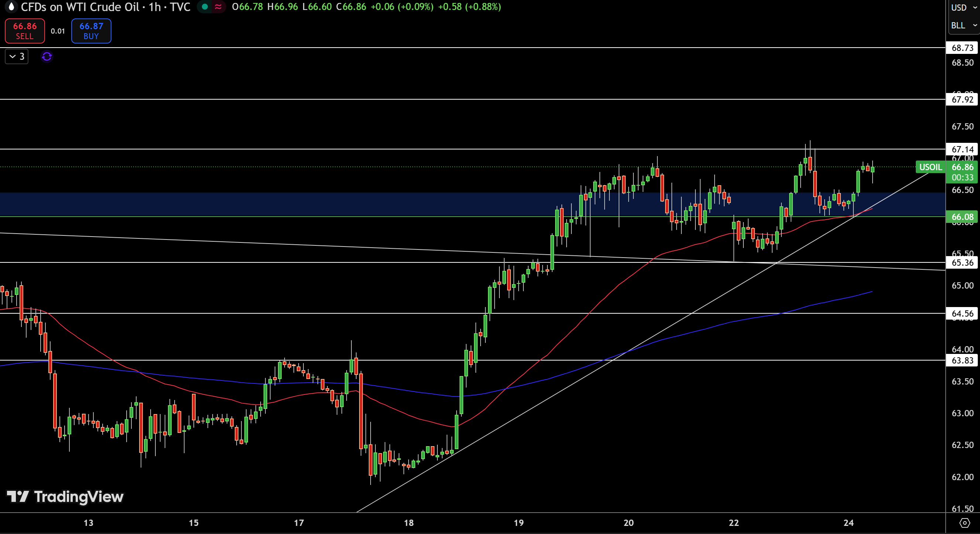This screenshot has height=534, width=980.
Task: Click the 1h interval label
Action: click(x=155, y=7)
